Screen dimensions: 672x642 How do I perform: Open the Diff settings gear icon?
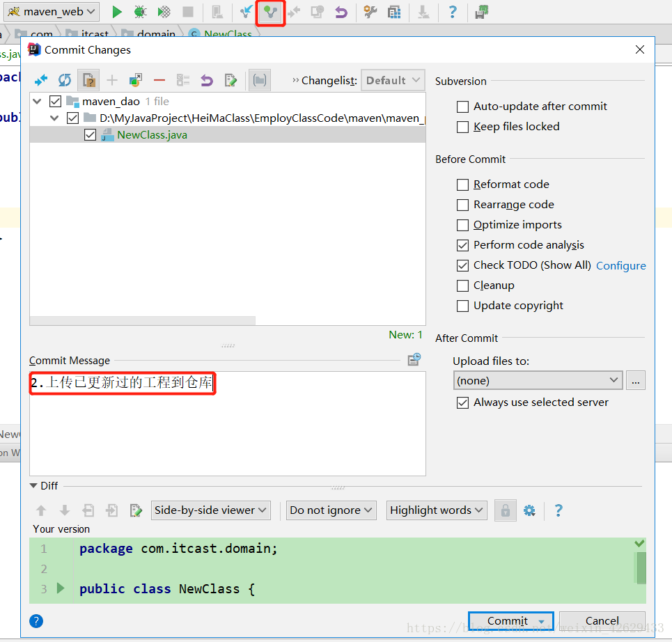529,510
